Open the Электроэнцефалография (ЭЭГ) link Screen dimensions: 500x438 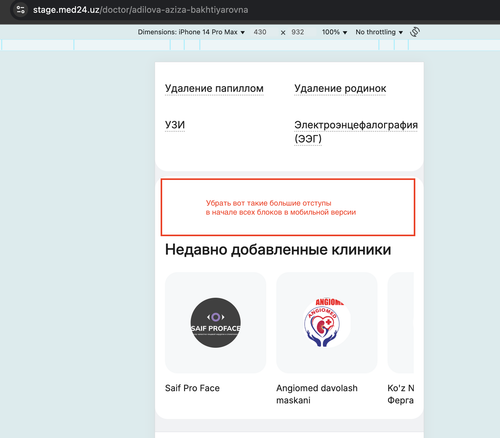pyautogui.click(x=356, y=132)
